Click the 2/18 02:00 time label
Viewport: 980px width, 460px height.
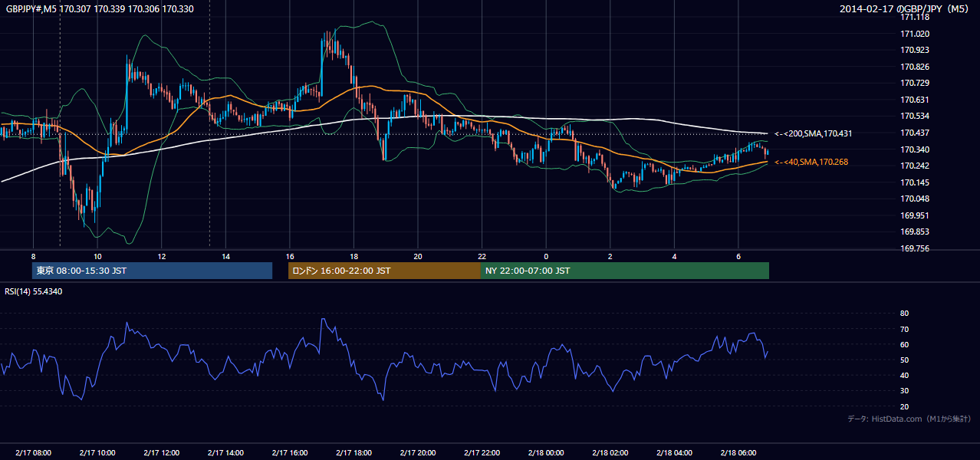(610, 453)
